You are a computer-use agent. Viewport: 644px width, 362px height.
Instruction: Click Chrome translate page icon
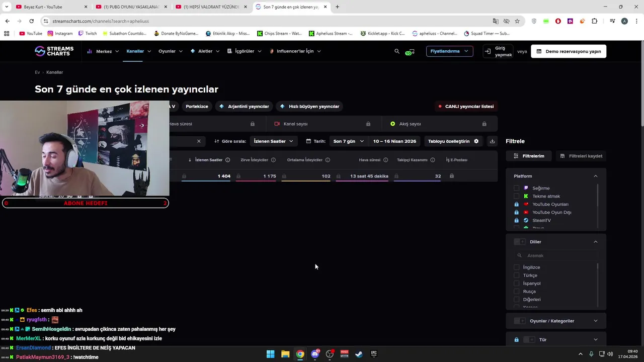pos(496,21)
